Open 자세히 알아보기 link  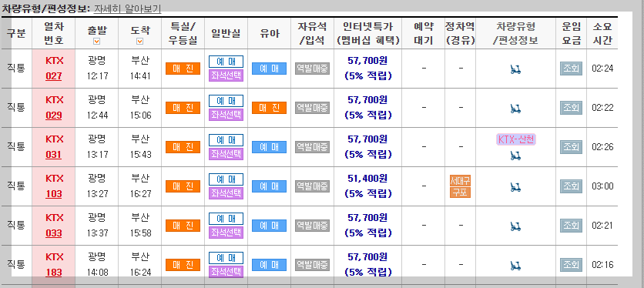pyautogui.click(x=127, y=8)
